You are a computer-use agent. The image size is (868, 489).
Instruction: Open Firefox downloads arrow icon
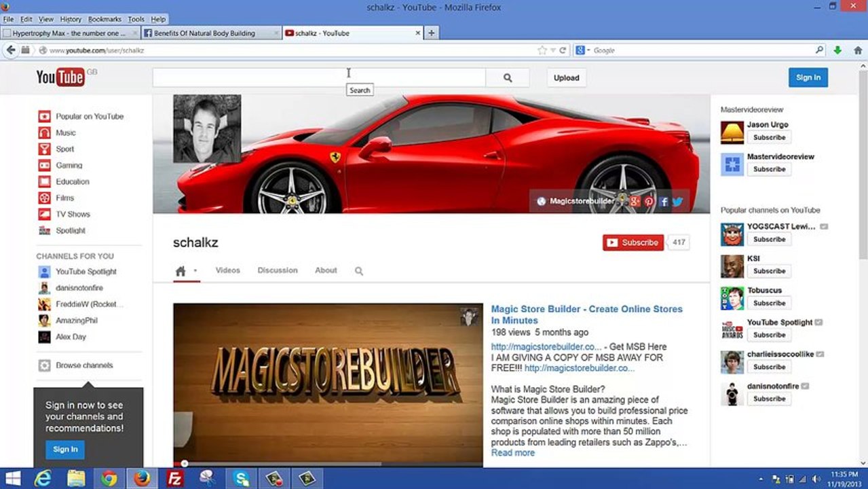[x=837, y=50]
